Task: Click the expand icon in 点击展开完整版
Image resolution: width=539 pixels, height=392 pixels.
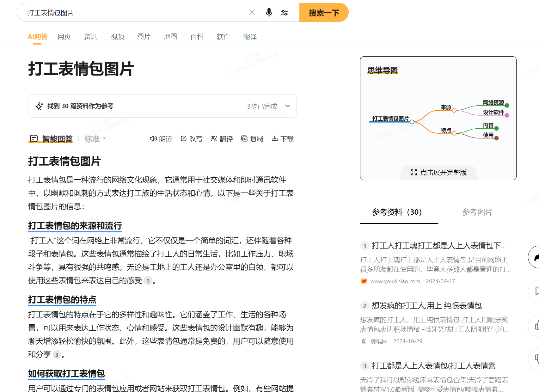Action: point(414,172)
